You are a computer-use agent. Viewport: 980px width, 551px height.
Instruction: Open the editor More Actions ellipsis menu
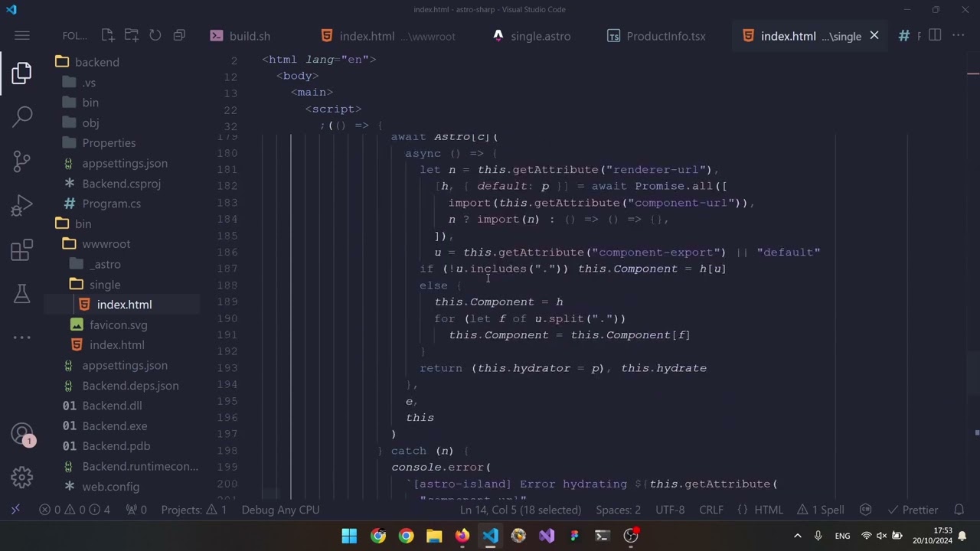959,35
